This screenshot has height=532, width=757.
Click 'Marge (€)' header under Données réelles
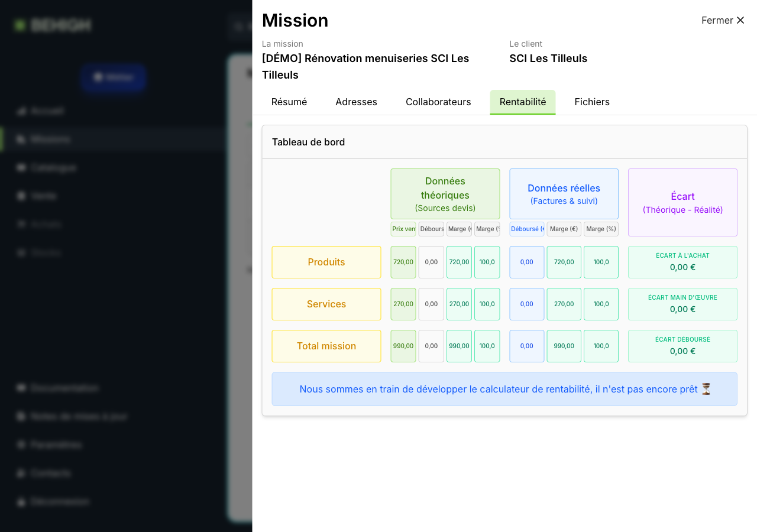(x=564, y=229)
